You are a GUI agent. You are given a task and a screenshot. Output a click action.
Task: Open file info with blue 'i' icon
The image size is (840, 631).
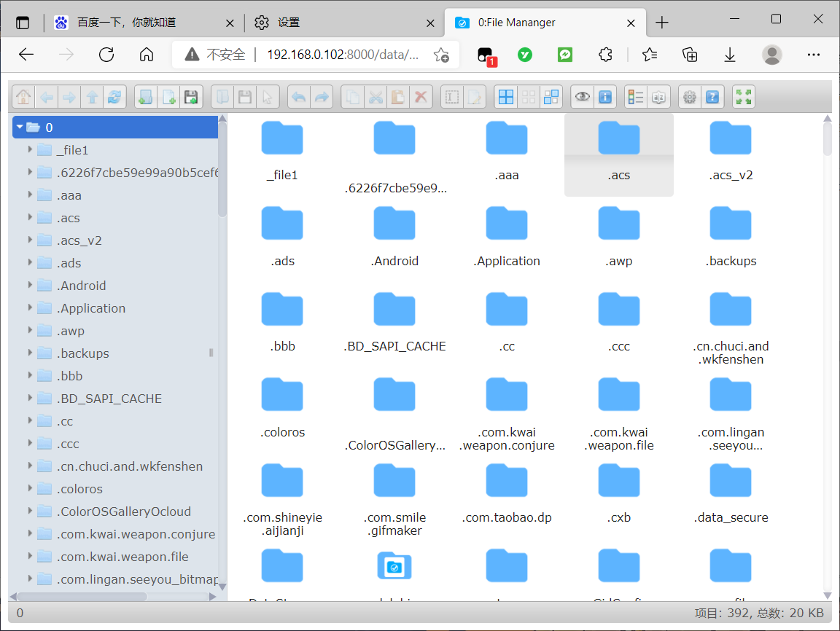(x=604, y=97)
